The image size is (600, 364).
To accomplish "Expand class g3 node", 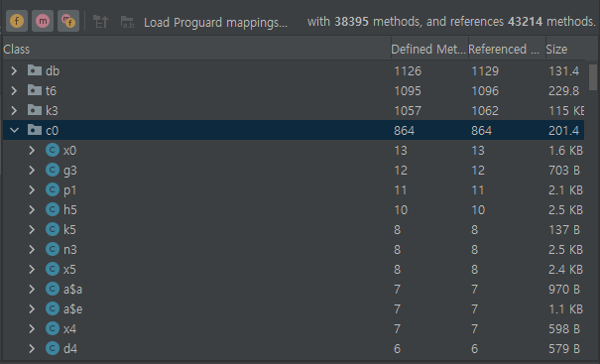I will [32, 170].
